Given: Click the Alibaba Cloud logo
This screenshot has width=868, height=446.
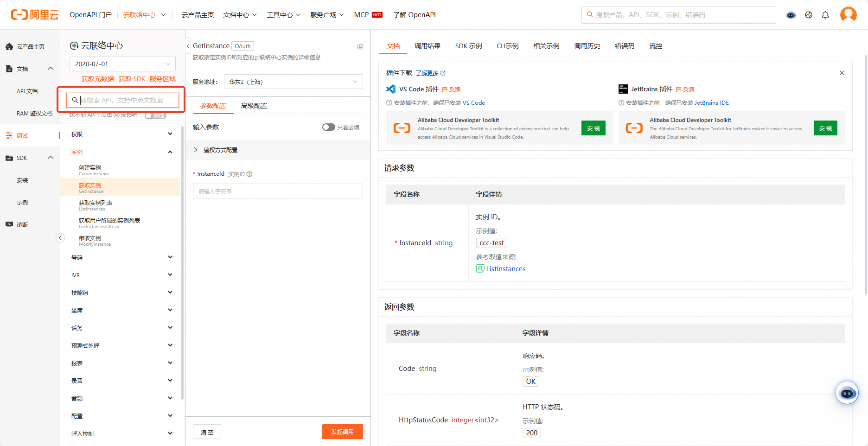Looking at the screenshot, I should click(x=35, y=15).
